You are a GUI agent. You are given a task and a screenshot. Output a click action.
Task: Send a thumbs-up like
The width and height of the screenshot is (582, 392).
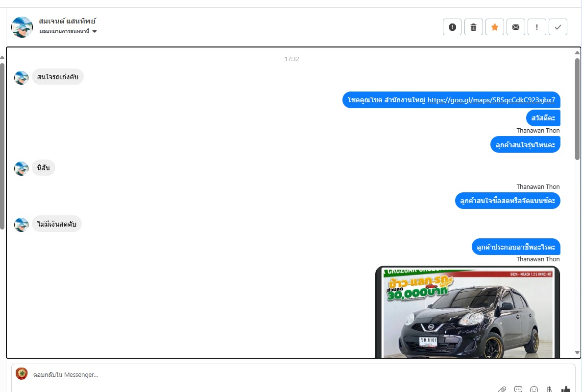(565, 389)
